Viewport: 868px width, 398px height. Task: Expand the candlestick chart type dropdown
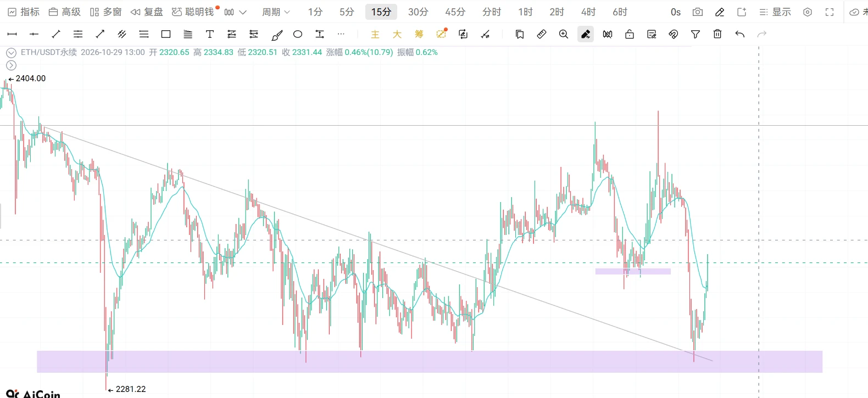[x=236, y=12]
